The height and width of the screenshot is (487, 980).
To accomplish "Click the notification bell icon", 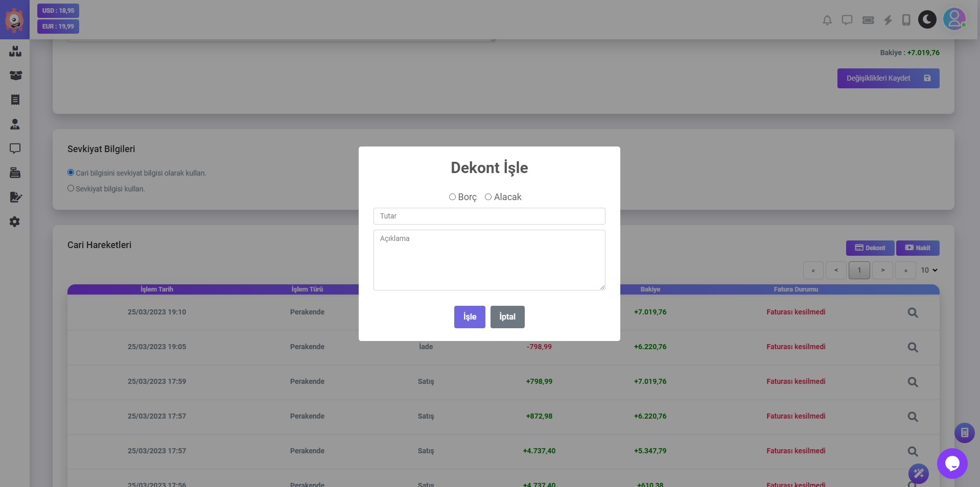I will point(827,20).
